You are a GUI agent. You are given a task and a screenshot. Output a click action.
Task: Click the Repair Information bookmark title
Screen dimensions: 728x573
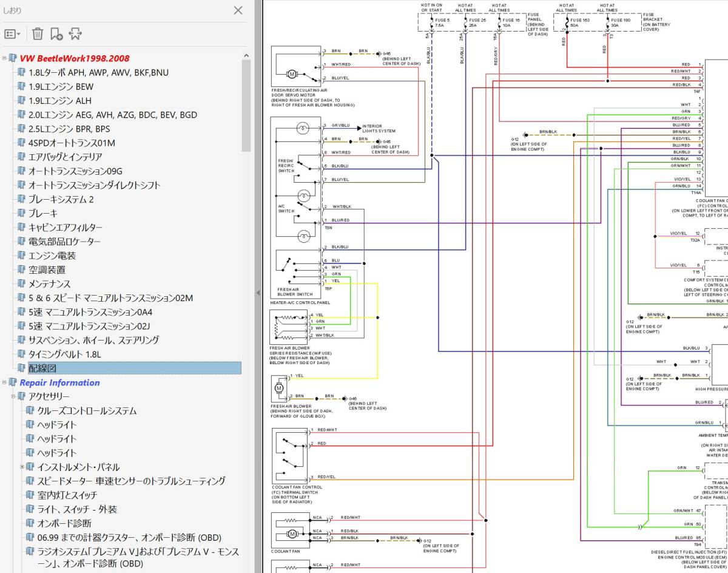pos(59,382)
